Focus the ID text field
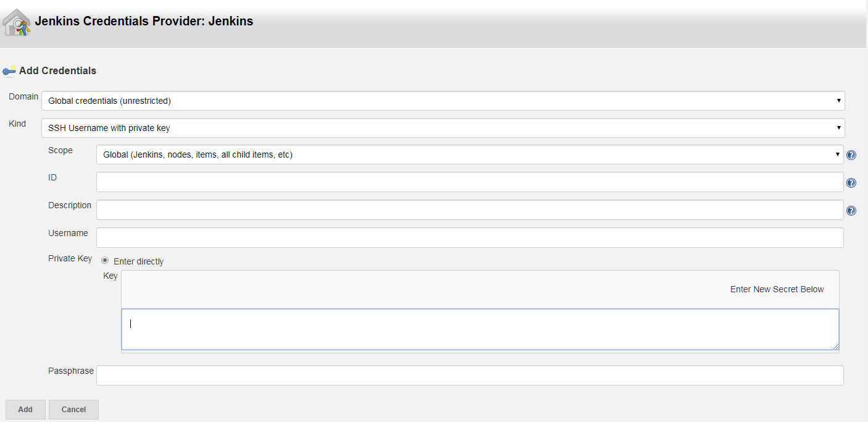 pyautogui.click(x=469, y=182)
